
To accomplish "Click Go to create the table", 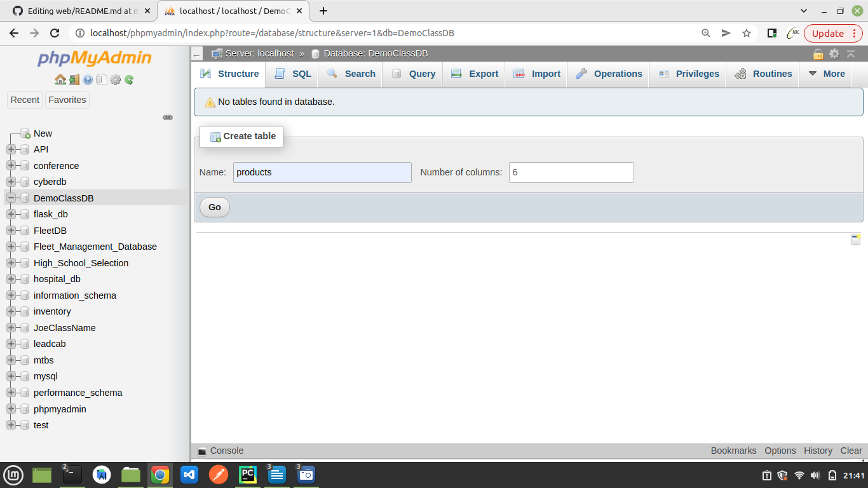I will tap(215, 207).
